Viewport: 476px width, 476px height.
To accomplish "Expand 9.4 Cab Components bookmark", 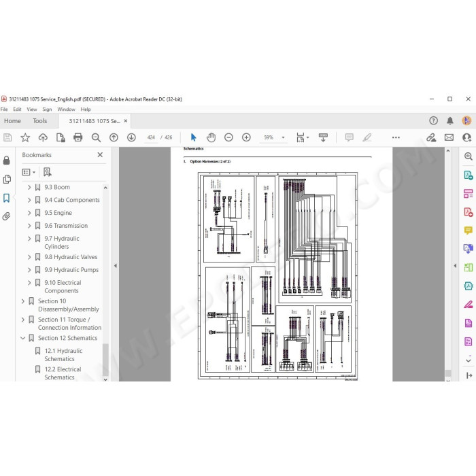I will [x=29, y=200].
